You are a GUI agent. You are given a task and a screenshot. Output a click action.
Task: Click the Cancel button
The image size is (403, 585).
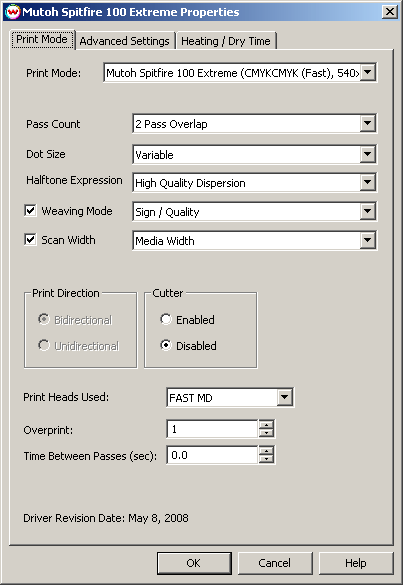click(x=275, y=563)
